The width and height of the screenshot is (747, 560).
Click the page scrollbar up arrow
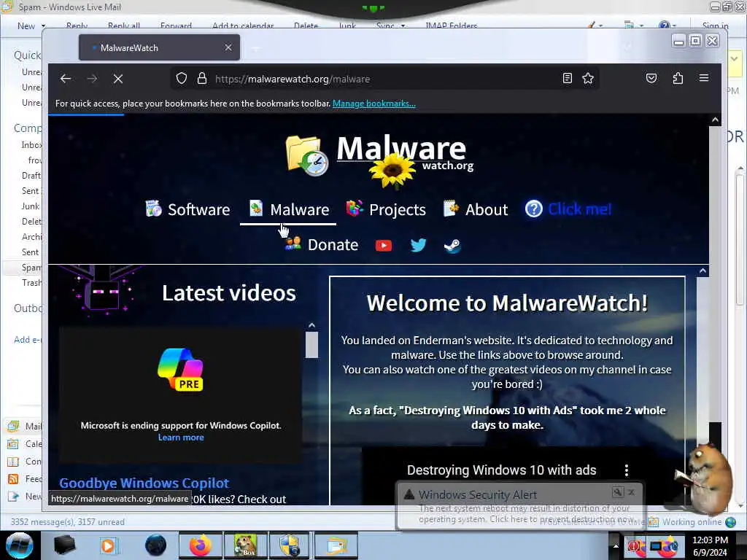(x=715, y=120)
